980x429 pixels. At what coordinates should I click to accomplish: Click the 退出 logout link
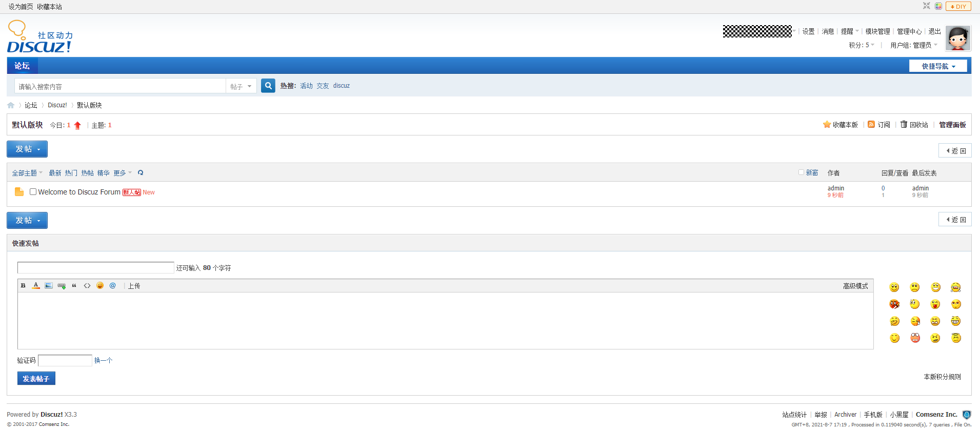pos(934,31)
